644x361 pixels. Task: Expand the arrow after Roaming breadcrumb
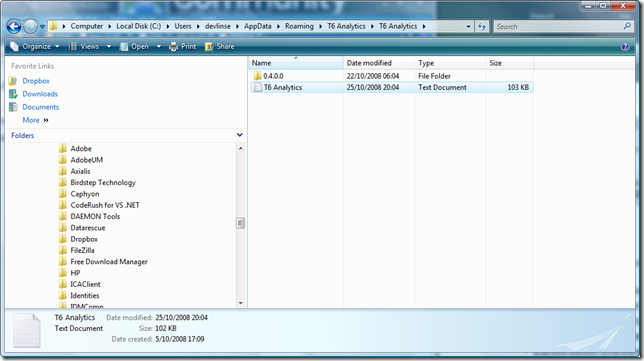320,26
